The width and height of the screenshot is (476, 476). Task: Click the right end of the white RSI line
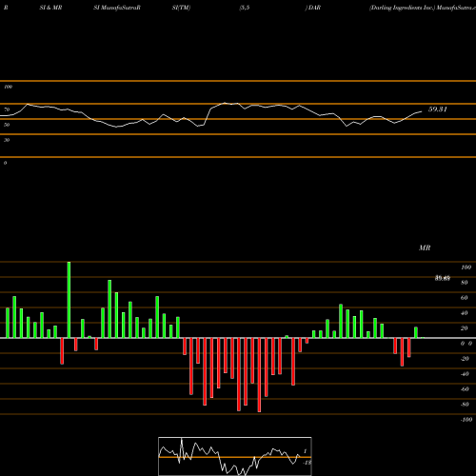(x=422, y=111)
